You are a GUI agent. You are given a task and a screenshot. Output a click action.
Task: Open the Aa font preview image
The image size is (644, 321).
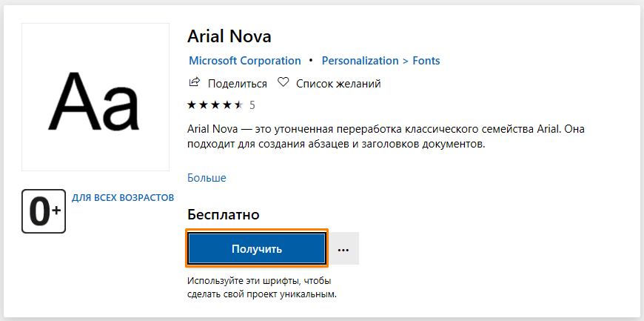coord(95,97)
